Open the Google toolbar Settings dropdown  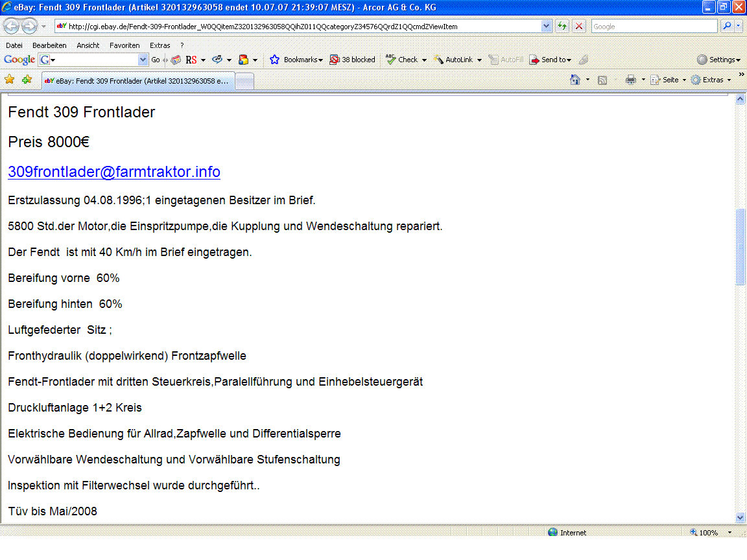click(x=718, y=60)
